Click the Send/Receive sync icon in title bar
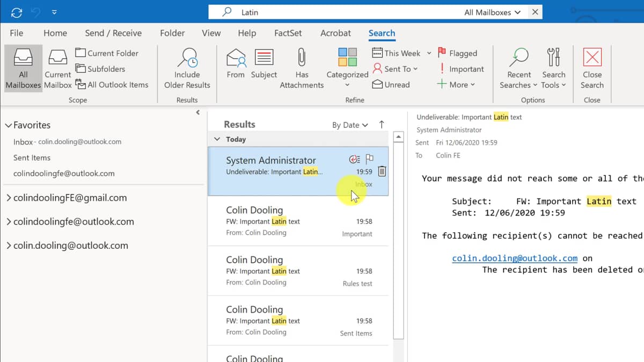The width and height of the screenshot is (644, 362). 16,12
